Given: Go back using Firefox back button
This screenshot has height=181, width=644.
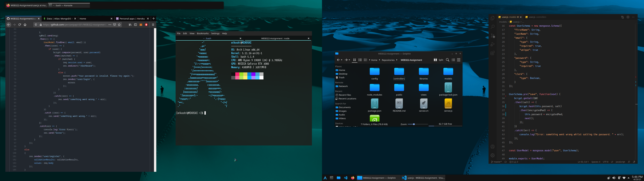Looking at the screenshot, I should tap(9, 24).
